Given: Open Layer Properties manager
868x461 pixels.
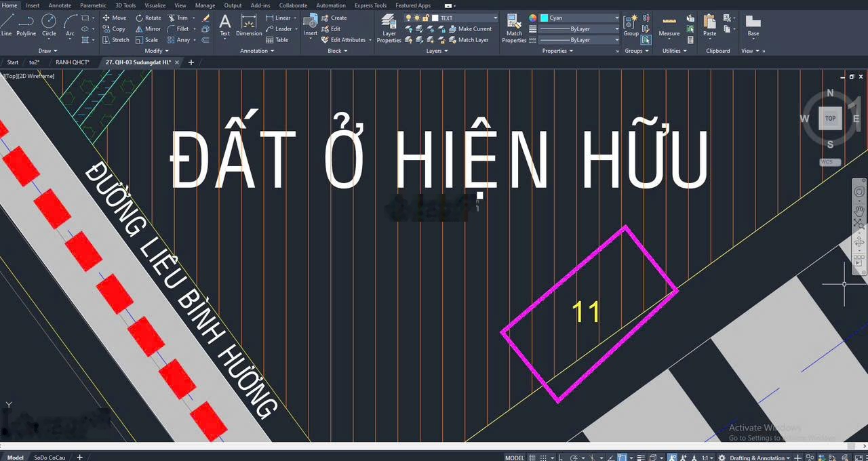Looking at the screenshot, I should [x=389, y=28].
